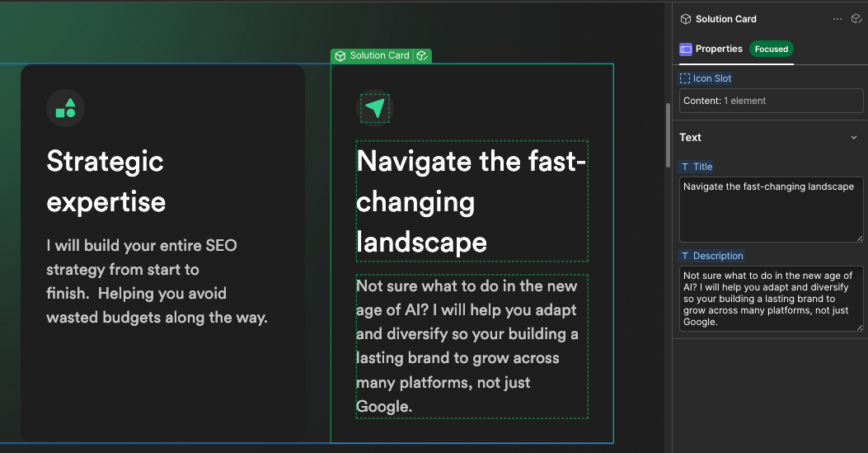The height and width of the screenshot is (453, 868).
Task: Click the component detach icon in panel header
Action: tap(856, 19)
